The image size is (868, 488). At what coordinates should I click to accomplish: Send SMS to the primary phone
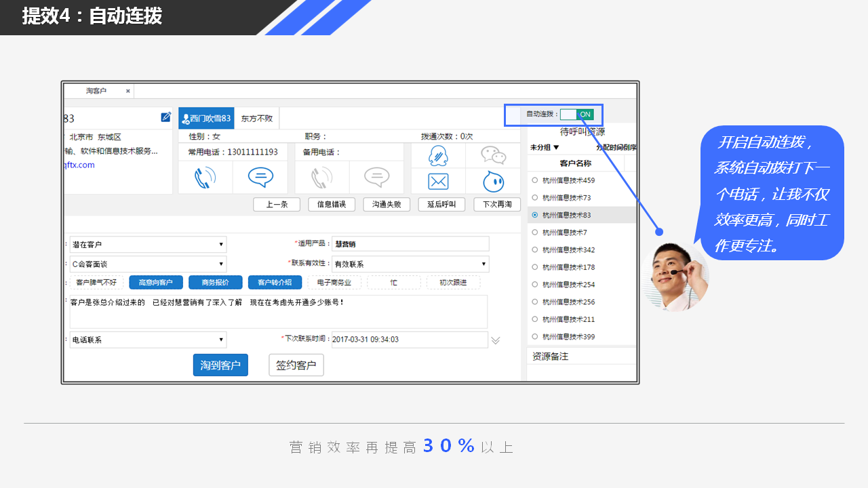pos(260,178)
